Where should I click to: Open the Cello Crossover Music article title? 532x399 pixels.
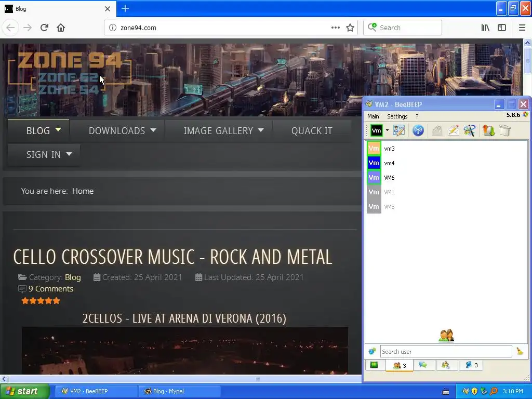tap(172, 257)
